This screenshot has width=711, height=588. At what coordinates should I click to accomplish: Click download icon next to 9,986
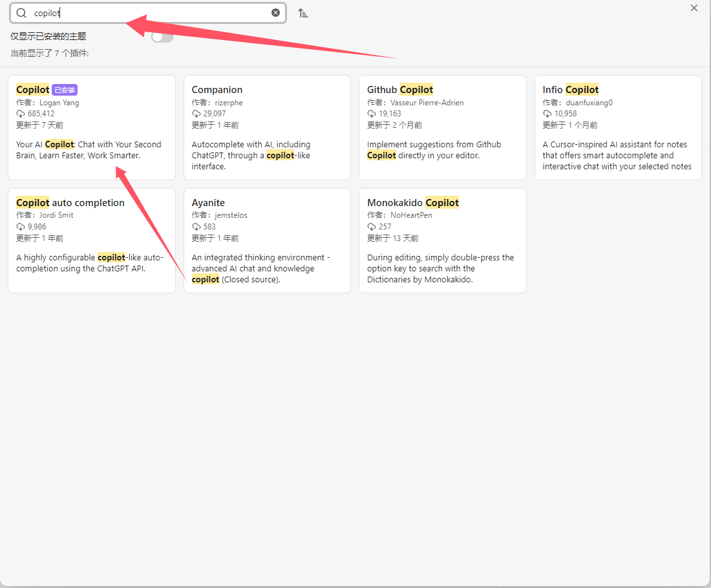[21, 227]
